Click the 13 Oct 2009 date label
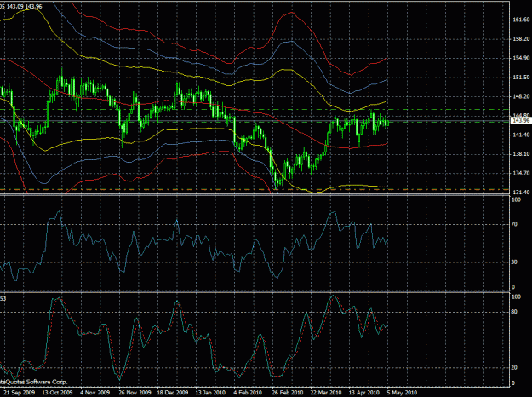Viewport: 532px width, 397px height. 57,393
